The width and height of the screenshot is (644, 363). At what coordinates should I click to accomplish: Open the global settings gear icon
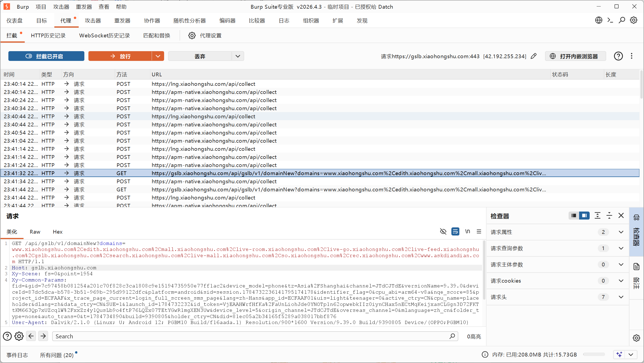pos(633,20)
